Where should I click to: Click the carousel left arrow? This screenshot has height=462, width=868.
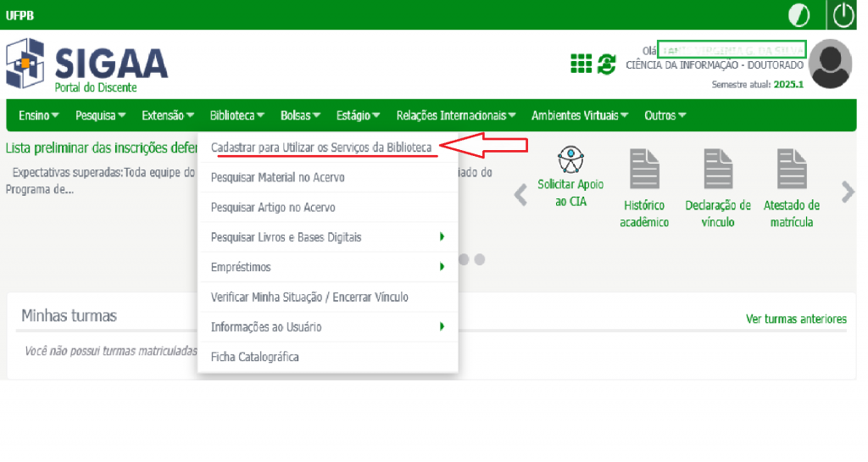(x=521, y=195)
